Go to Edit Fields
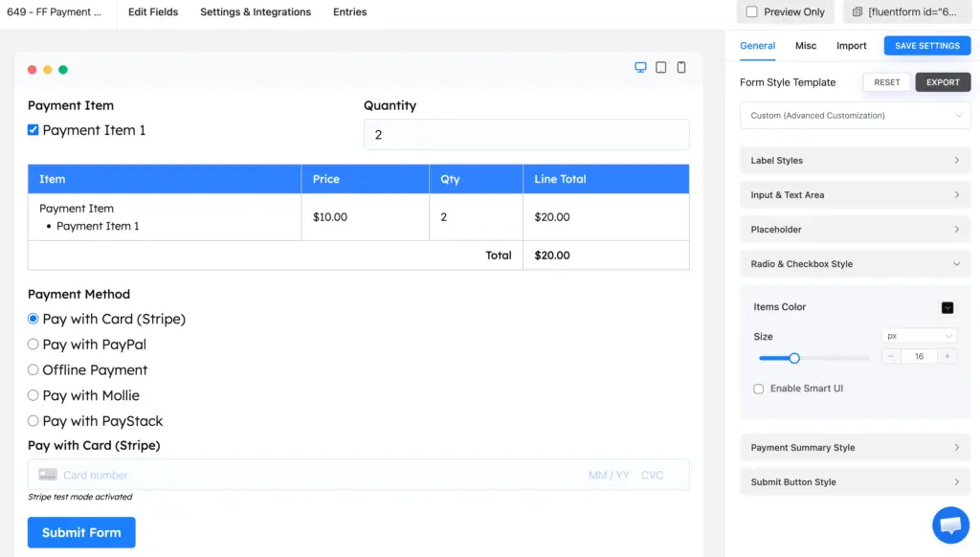 [x=153, y=11]
